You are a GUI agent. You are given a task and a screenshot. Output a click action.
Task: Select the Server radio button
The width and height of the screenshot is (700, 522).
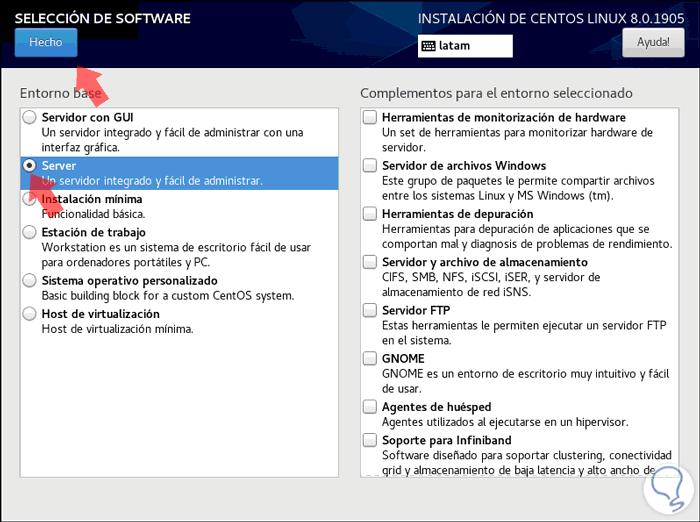[29, 166]
